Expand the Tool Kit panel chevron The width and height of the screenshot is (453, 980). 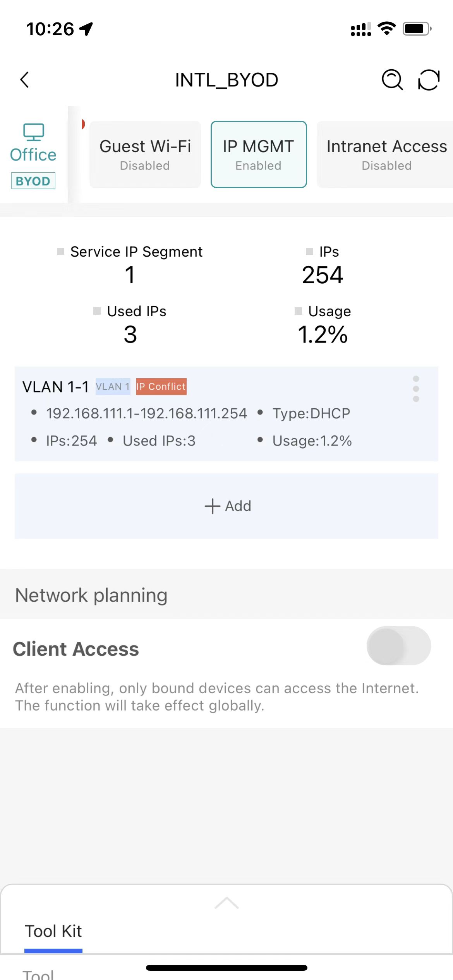coord(226,903)
